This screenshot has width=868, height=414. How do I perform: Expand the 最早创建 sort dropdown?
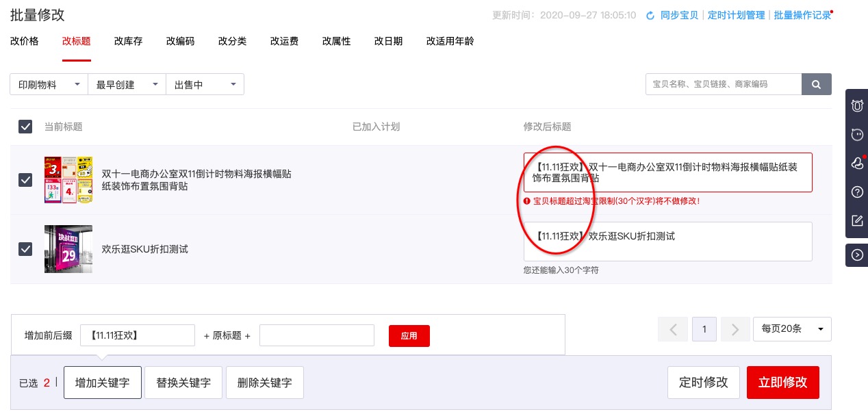click(x=127, y=85)
